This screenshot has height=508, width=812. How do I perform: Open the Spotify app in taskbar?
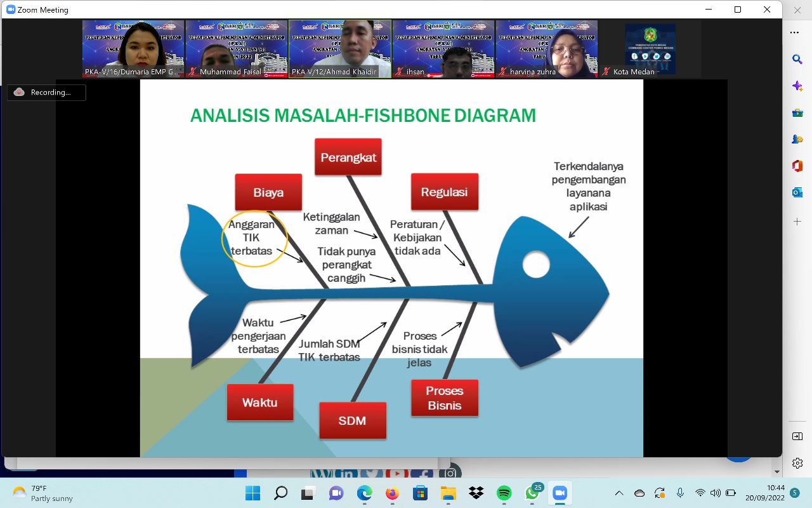504,493
